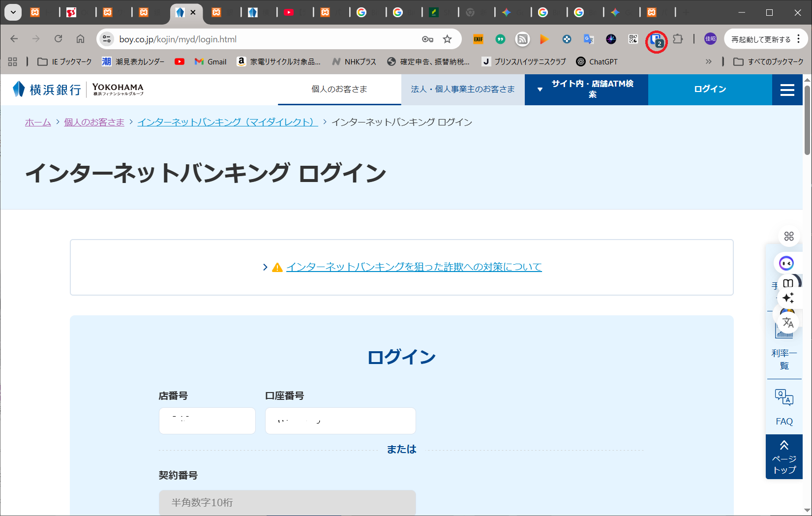Click the ホーム breadcrumb link

click(x=38, y=122)
